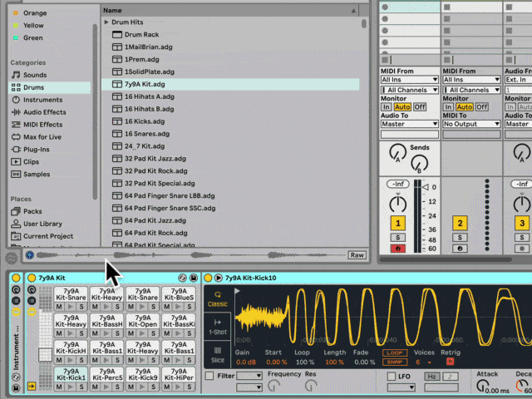Image resolution: width=532 pixels, height=399 pixels.
Task: Click the hot-swap button of 7y9A Kit
Action: (x=182, y=278)
